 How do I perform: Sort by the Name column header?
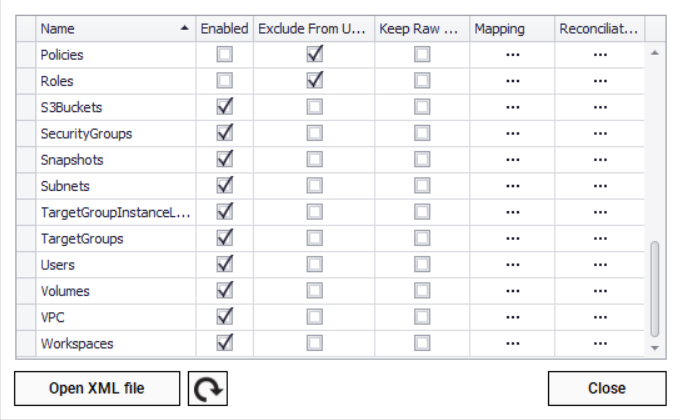coord(110,29)
